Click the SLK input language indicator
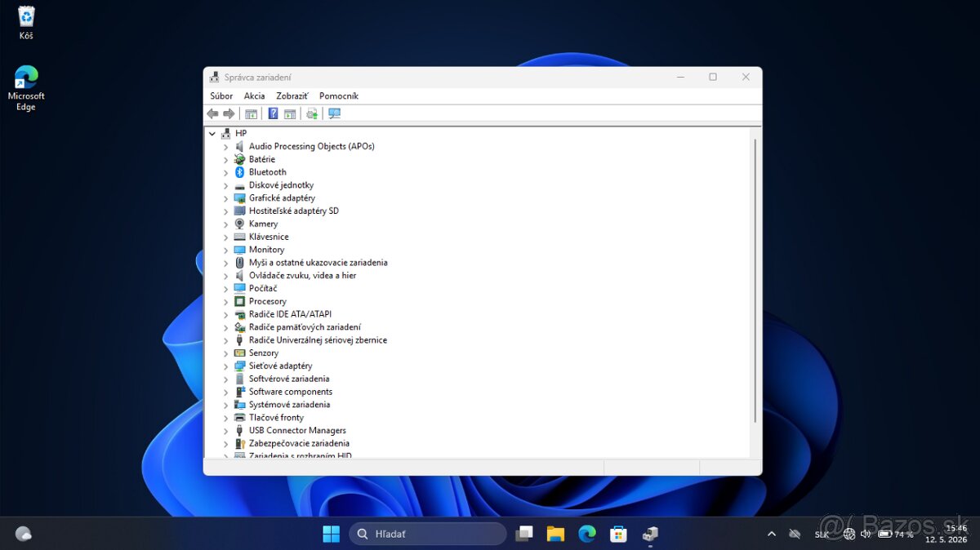Image resolution: width=980 pixels, height=550 pixels. pos(822,534)
